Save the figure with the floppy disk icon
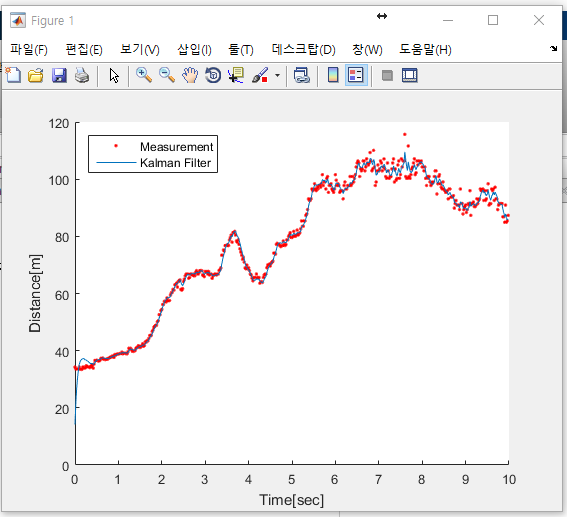567x517 pixels. (59, 76)
